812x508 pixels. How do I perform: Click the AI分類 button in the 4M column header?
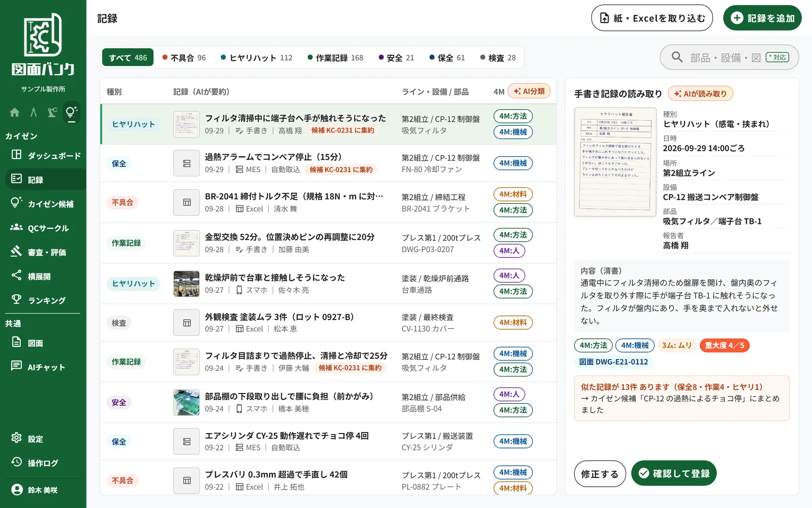point(529,91)
